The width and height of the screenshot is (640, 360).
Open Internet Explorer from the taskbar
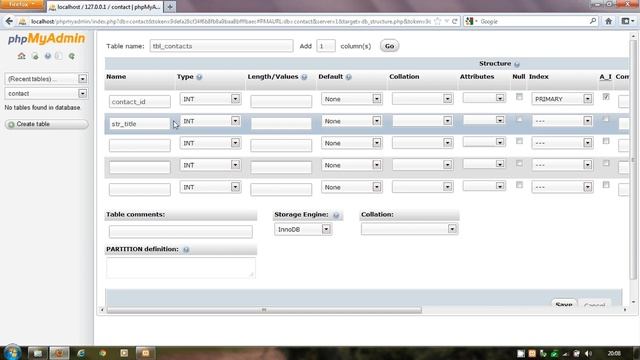coord(81,353)
